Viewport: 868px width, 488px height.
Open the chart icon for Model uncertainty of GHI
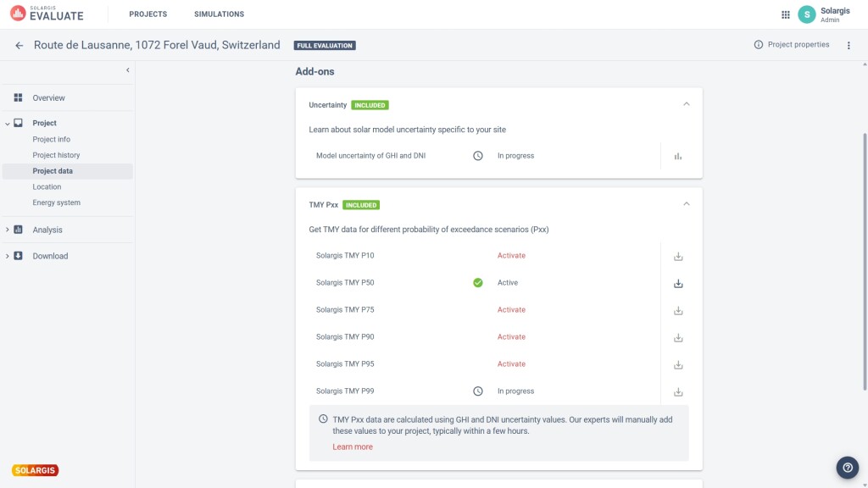pos(678,156)
